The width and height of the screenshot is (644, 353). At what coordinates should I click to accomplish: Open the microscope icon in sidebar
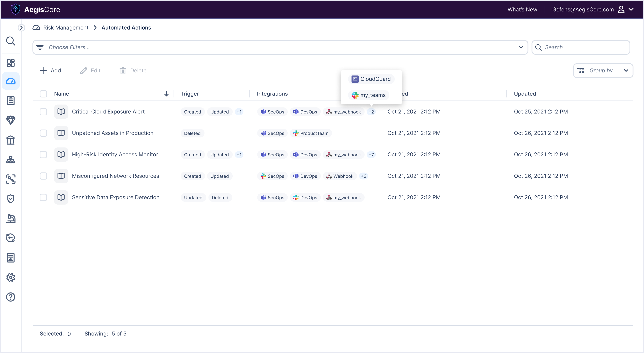pyautogui.click(x=10, y=219)
